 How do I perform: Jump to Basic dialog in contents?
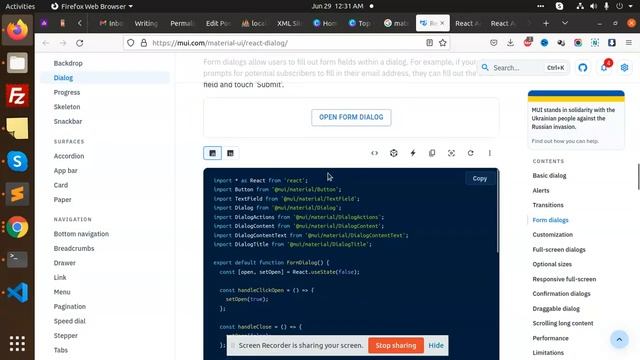pyautogui.click(x=549, y=176)
